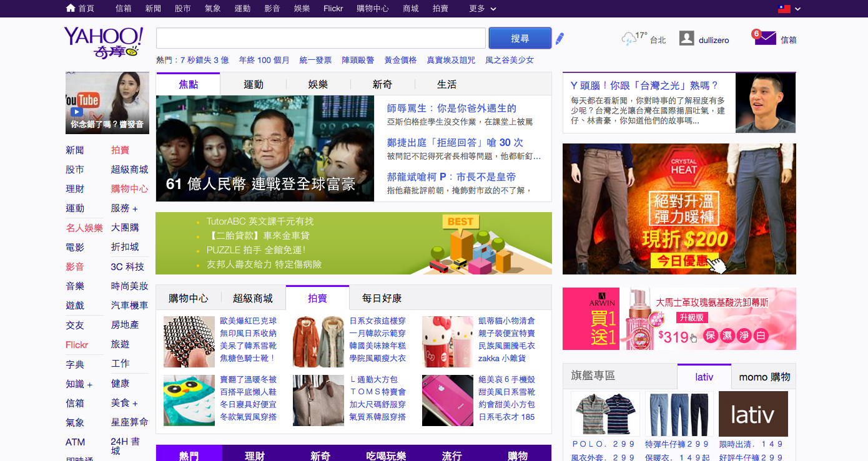Click the ARWIN 買1送1 banner ad
This screenshot has height=461, width=868.
(x=679, y=319)
